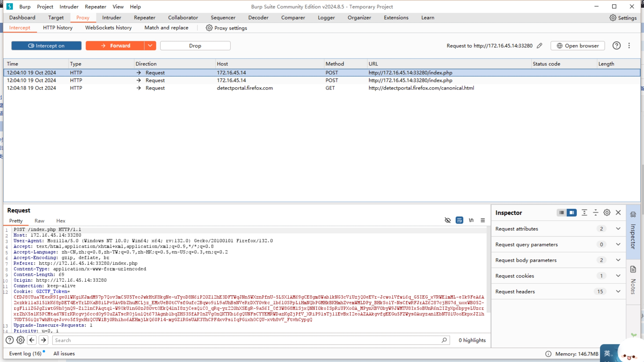Image resolution: width=644 pixels, height=362 pixels.
Task: Forward the intercepted request
Action: point(115,46)
